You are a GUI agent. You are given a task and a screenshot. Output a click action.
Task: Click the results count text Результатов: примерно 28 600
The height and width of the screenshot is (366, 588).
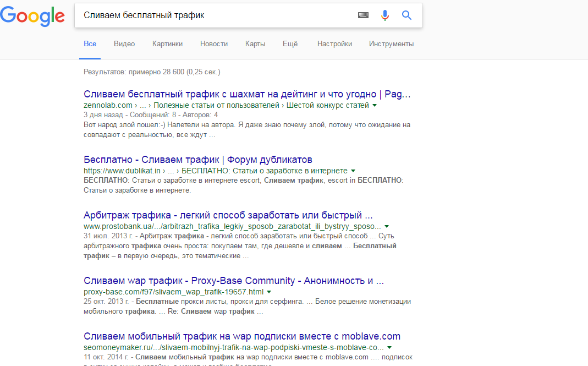pyautogui.click(x=152, y=72)
